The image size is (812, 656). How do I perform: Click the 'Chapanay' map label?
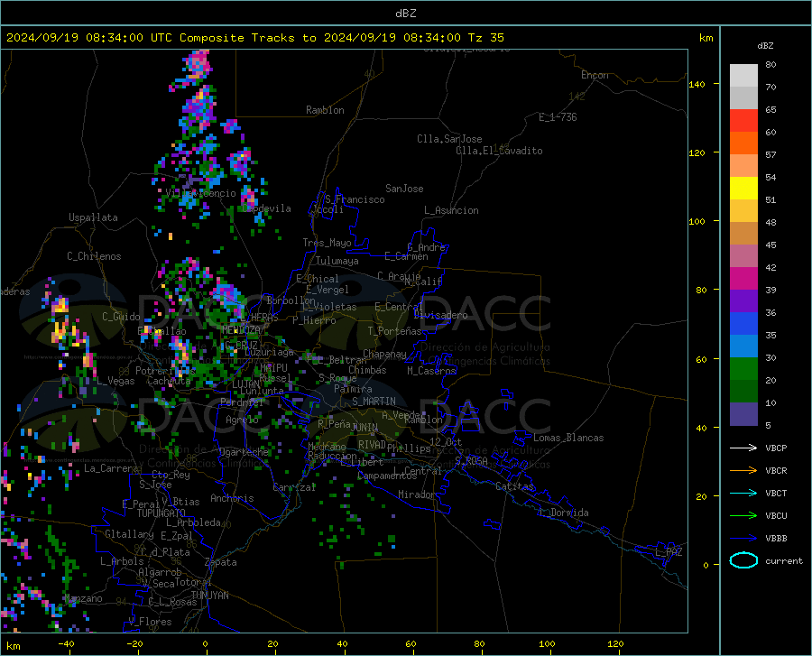point(384,354)
